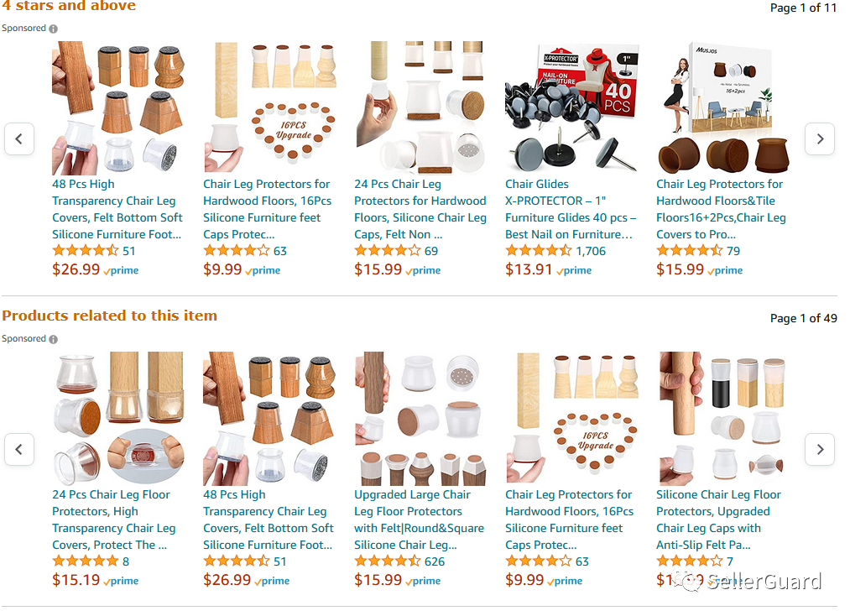Click the 16PCS Upgrade image in related products row
850x616 pixels.
(x=572, y=419)
